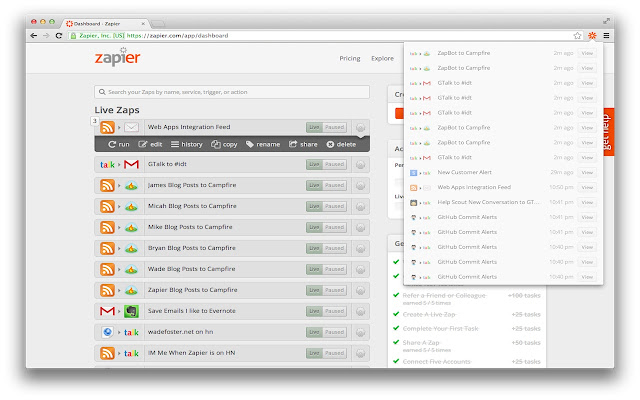
Task: Toggle Live/Paused for Mike Blog Posts to Campfire
Action: (327, 227)
